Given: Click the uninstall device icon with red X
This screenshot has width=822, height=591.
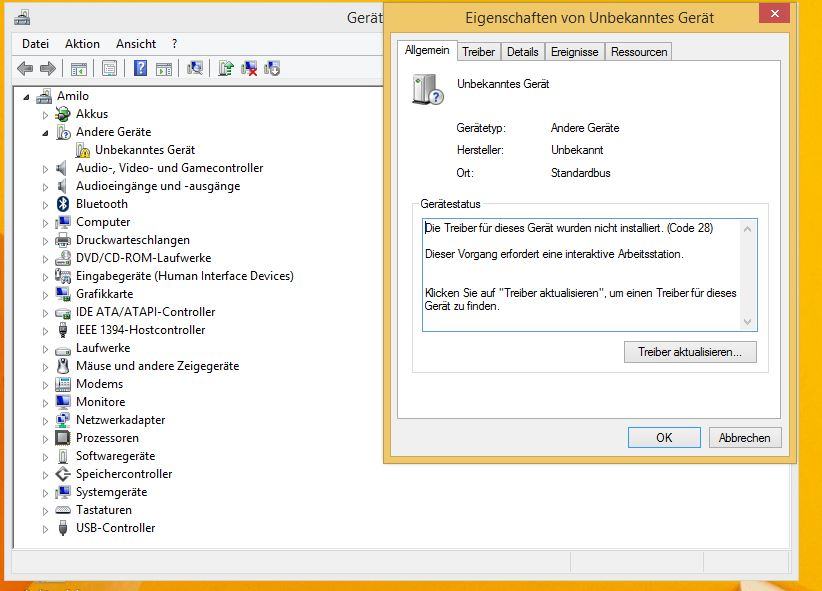Looking at the screenshot, I should (x=248, y=68).
